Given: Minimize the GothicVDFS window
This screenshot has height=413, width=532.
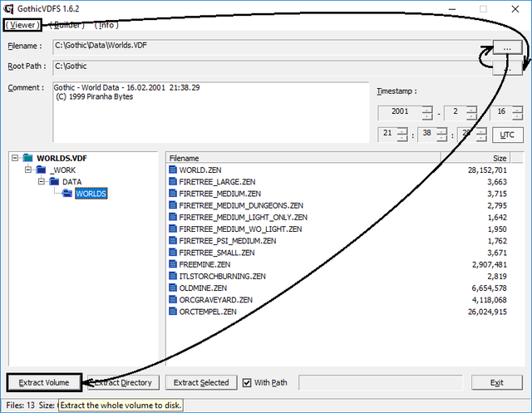Looking at the screenshot, I should click(452, 9).
